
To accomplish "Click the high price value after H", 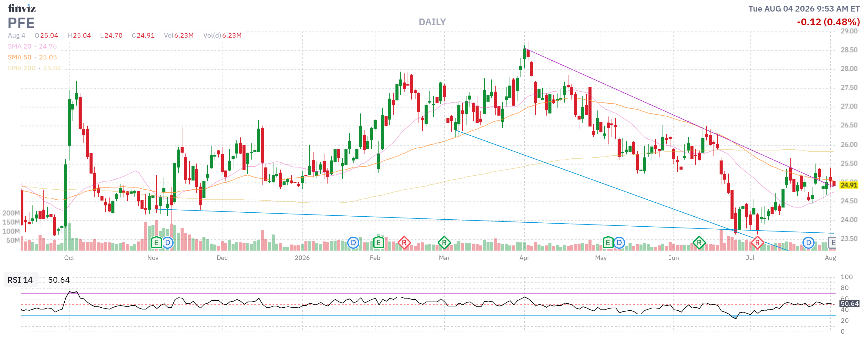I will pos(82,35).
